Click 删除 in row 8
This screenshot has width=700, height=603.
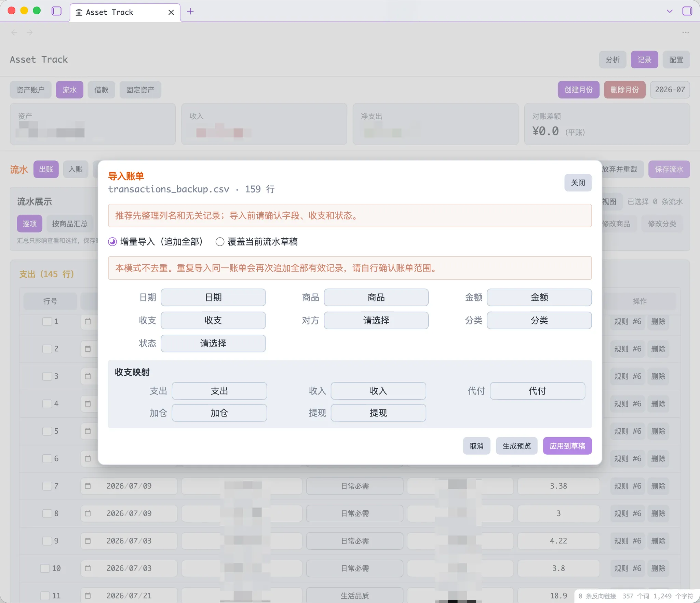point(658,513)
